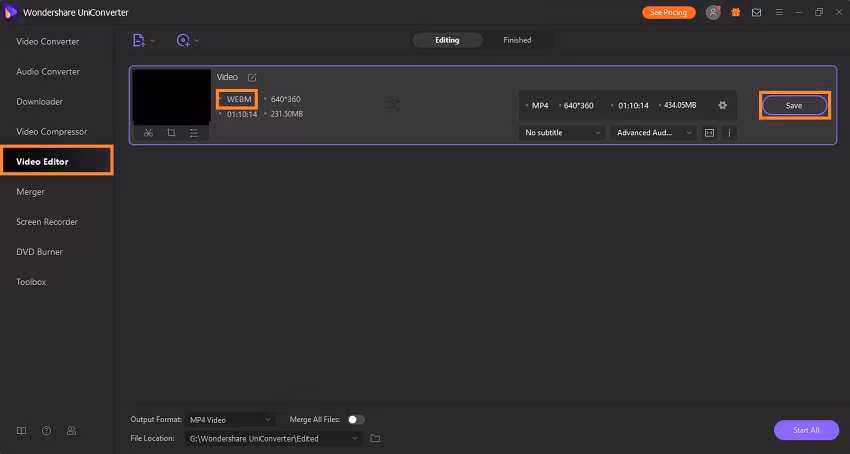850x454 pixels.
Task: Open the Merger section
Action: click(30, 192)
